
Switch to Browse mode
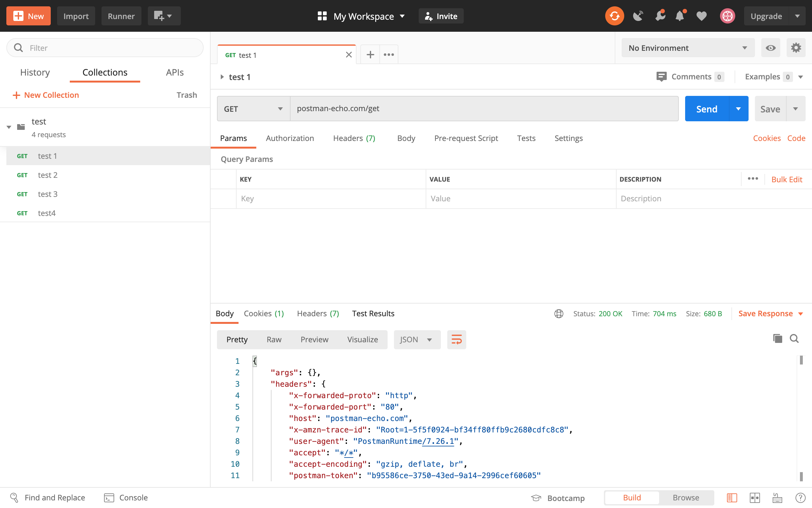(686, 498)
